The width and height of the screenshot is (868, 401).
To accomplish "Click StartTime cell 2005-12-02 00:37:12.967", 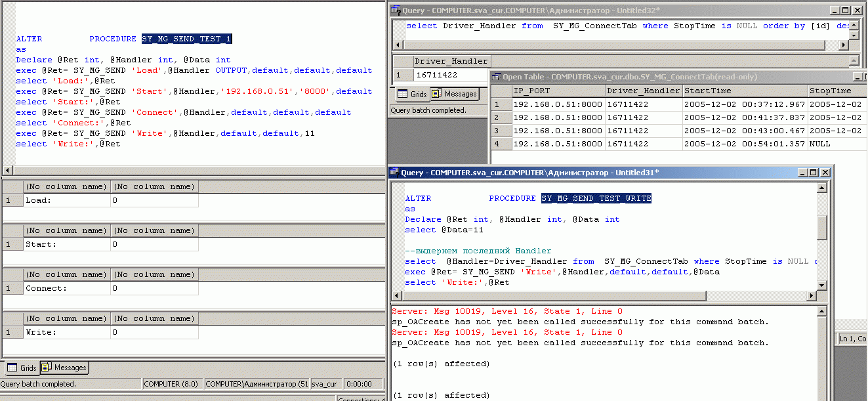I will [x=745, y=104].
